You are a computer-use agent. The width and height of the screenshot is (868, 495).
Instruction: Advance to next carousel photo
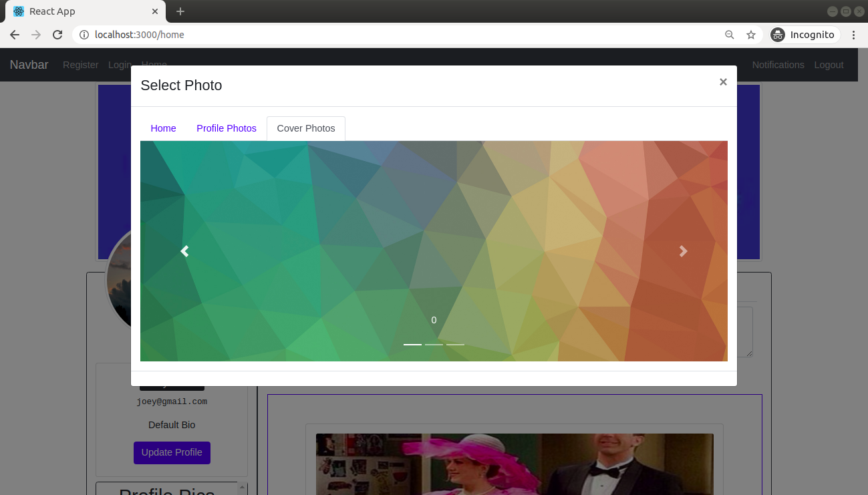[x=683, y=251]
